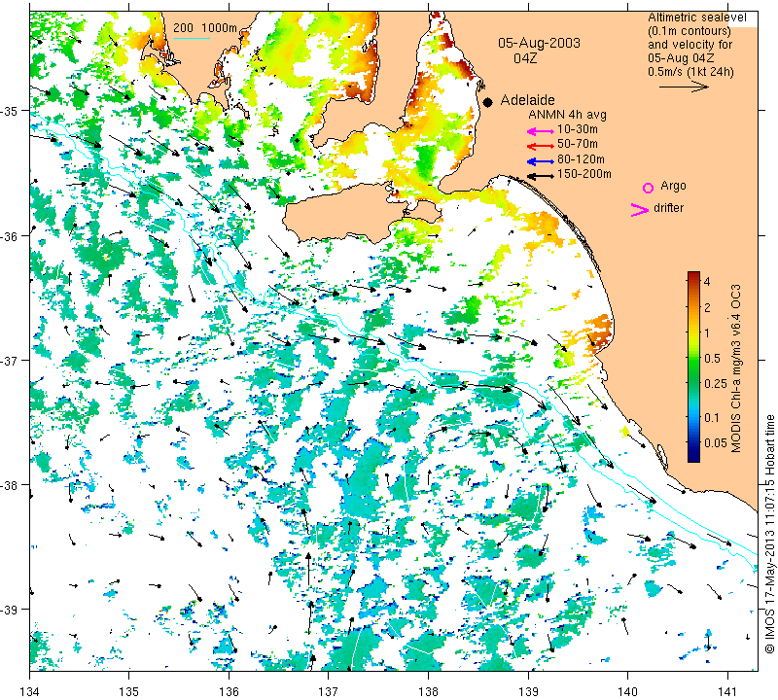Click the MODIS Chl-a colorbar title
The width and height of the screenshot is (778, 700).
(736, 368)
